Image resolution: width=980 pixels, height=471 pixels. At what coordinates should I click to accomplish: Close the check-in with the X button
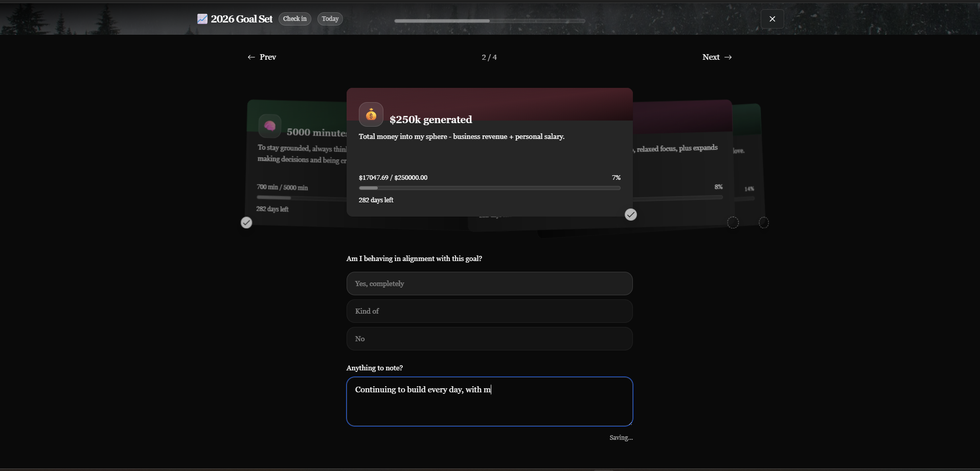coord(772,19)
